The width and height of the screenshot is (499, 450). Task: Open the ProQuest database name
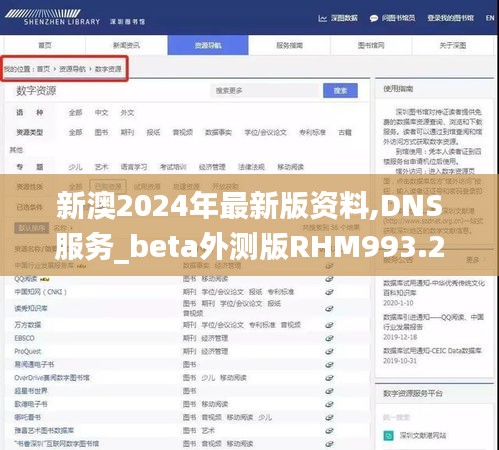28,351
